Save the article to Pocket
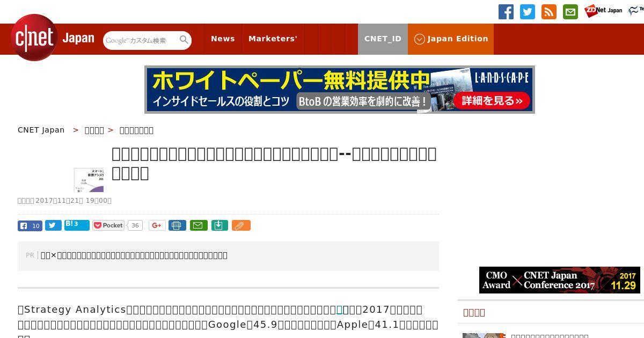This screenshot has height=338, width=644. [108, 225]
